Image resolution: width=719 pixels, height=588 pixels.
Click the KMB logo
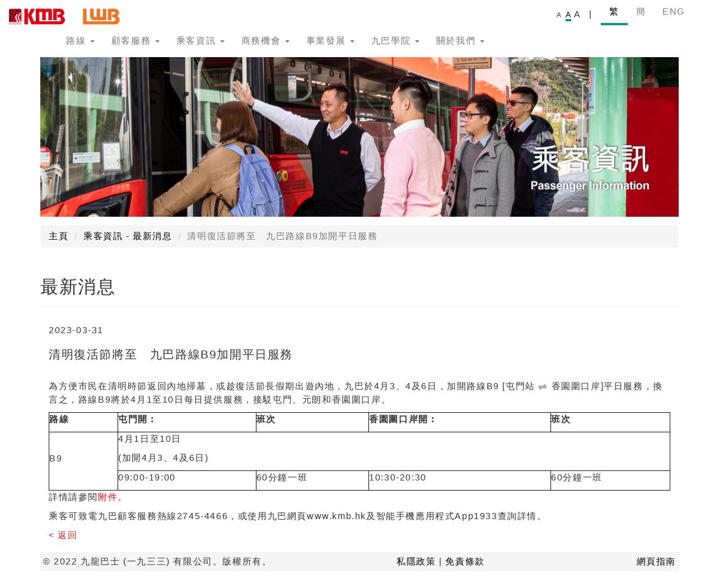pyautogui.click(x=37, y=17)
